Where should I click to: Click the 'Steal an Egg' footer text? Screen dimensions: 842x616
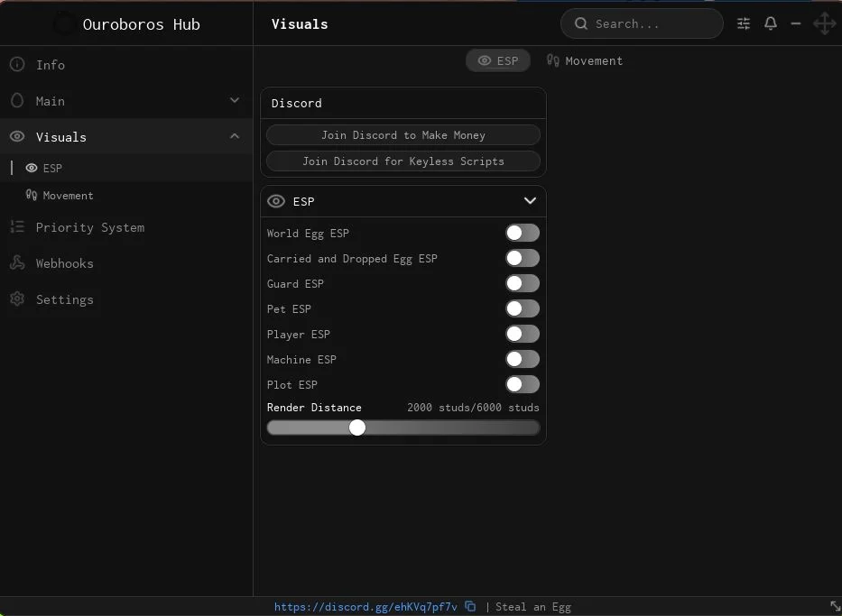pos(533,607)
